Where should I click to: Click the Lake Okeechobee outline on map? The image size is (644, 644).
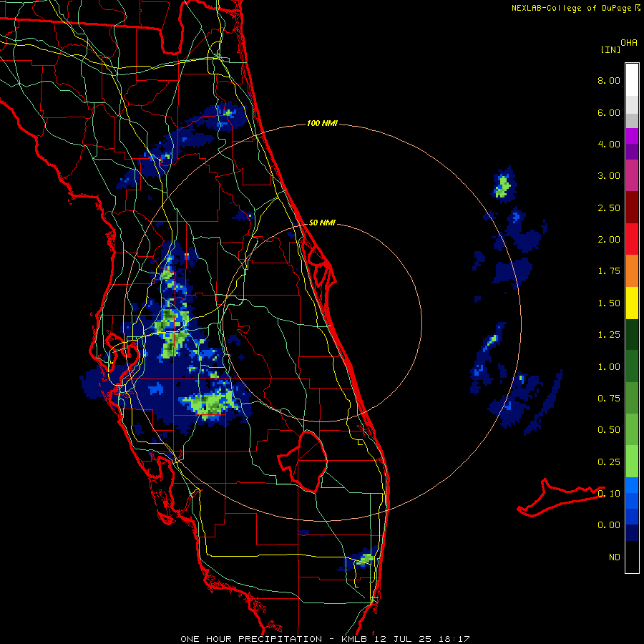point(303,461)
